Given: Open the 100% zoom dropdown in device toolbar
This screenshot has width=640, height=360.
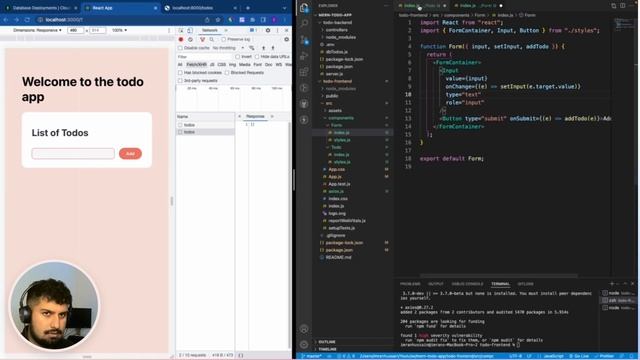Looking at the screenshot, I should point(120,30).
